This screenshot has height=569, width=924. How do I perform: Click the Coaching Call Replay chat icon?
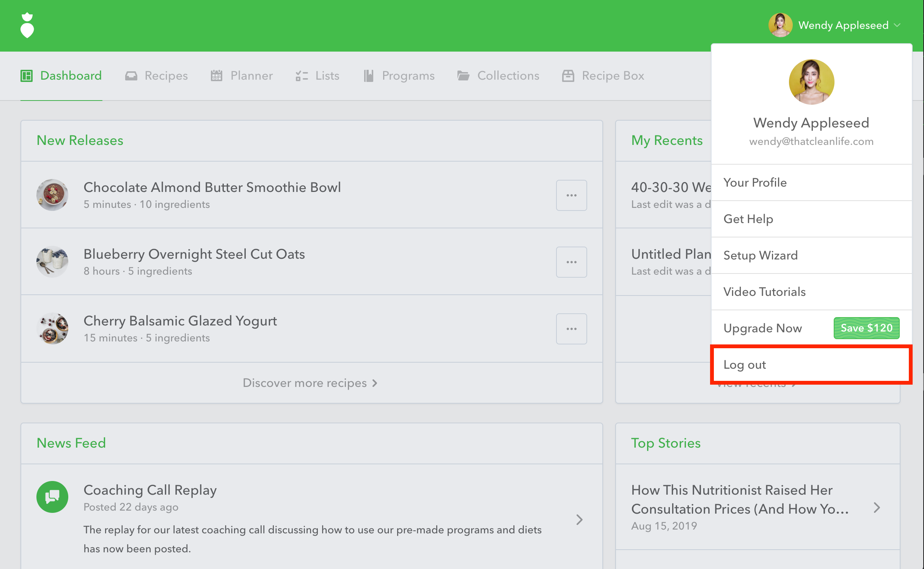(x=52, y=497)
